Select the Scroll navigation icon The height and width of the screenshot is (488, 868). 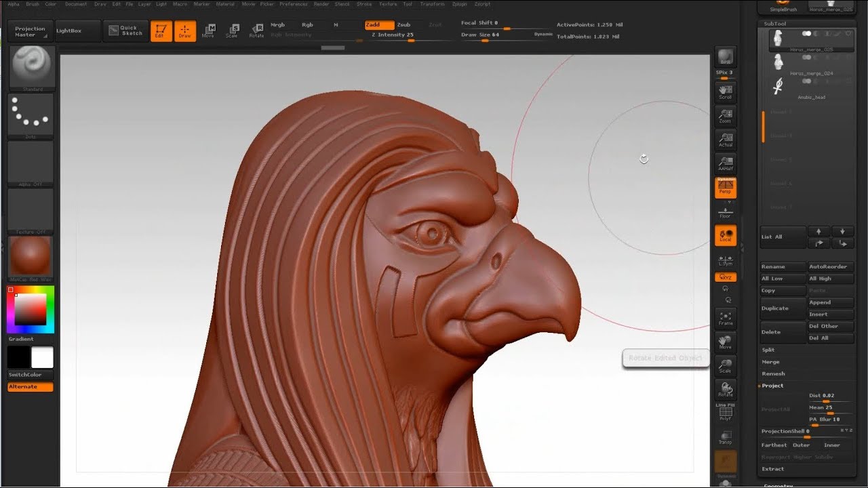pyautogui.click(x=725, y=91)
